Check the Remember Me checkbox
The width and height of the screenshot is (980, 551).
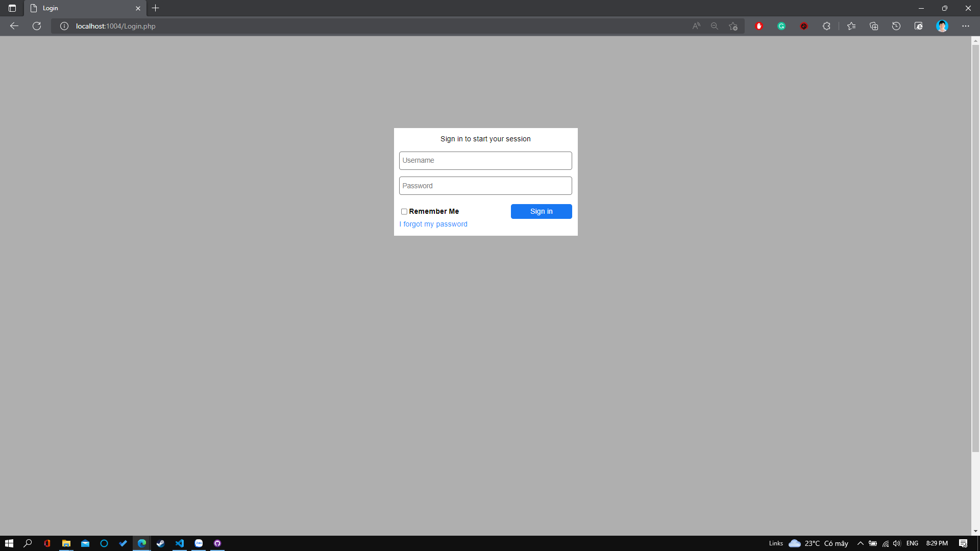tap(404, 211)
